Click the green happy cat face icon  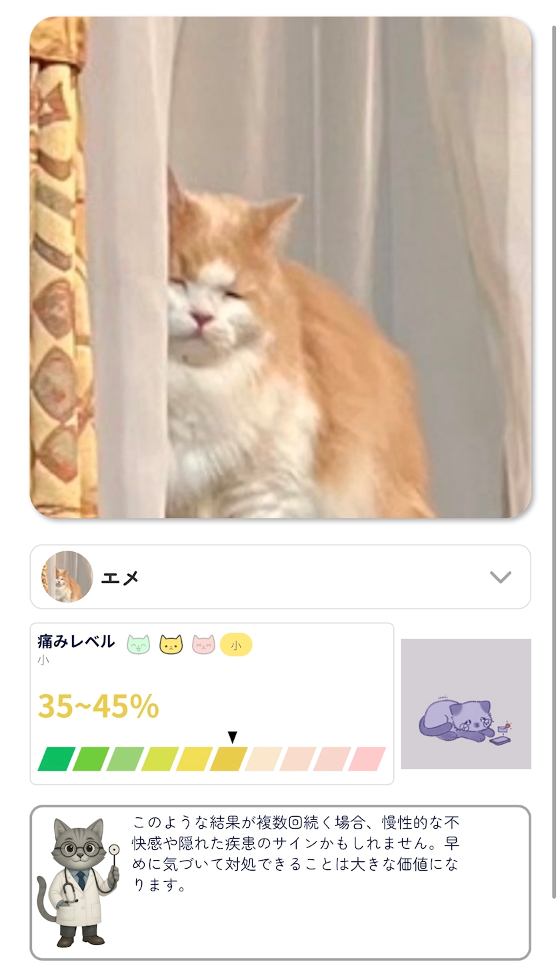click(x=139, y=645)
